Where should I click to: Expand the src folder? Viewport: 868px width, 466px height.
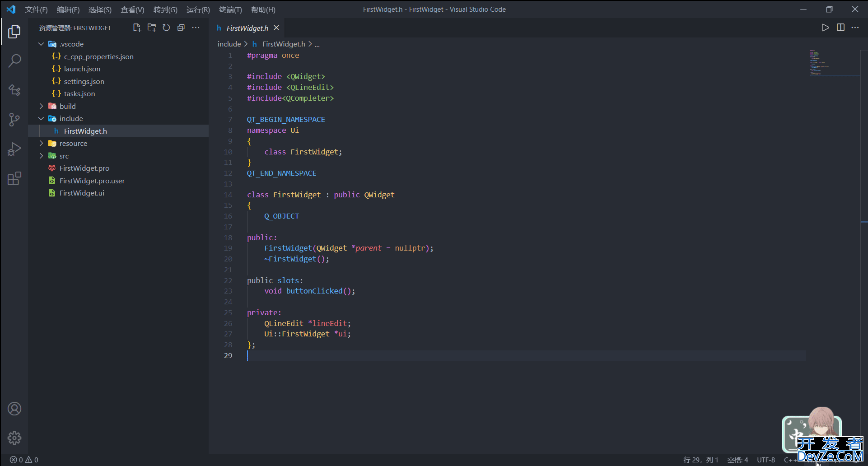[x=41, y=156]
